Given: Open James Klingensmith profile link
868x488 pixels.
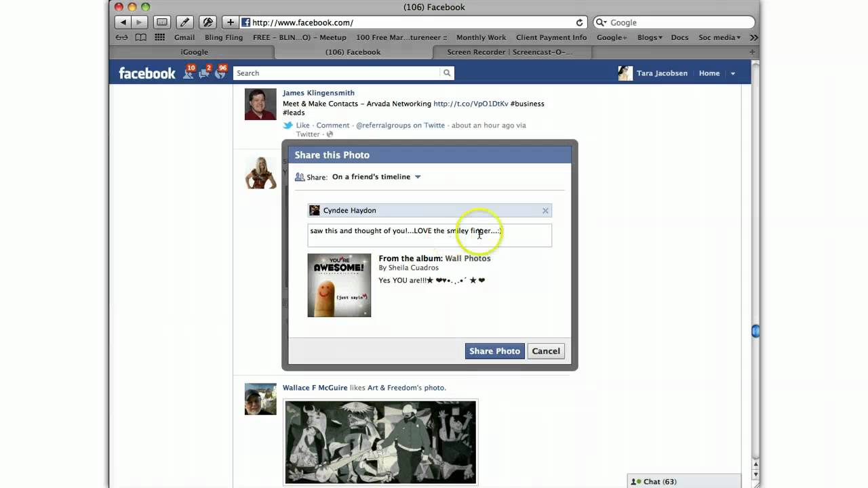Looking at the screenshot, I should click(x=319, y=93).
